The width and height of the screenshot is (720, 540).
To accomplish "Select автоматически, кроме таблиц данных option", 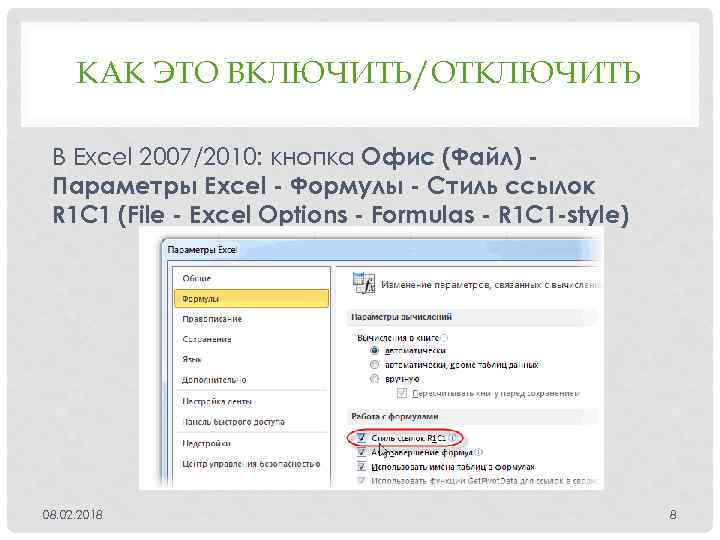I will 375,365.
